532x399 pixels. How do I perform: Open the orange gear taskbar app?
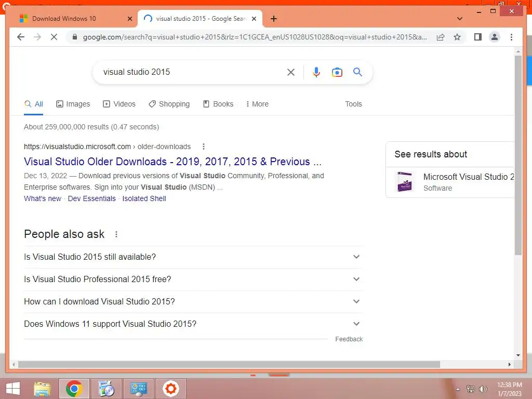click(170, 389)
